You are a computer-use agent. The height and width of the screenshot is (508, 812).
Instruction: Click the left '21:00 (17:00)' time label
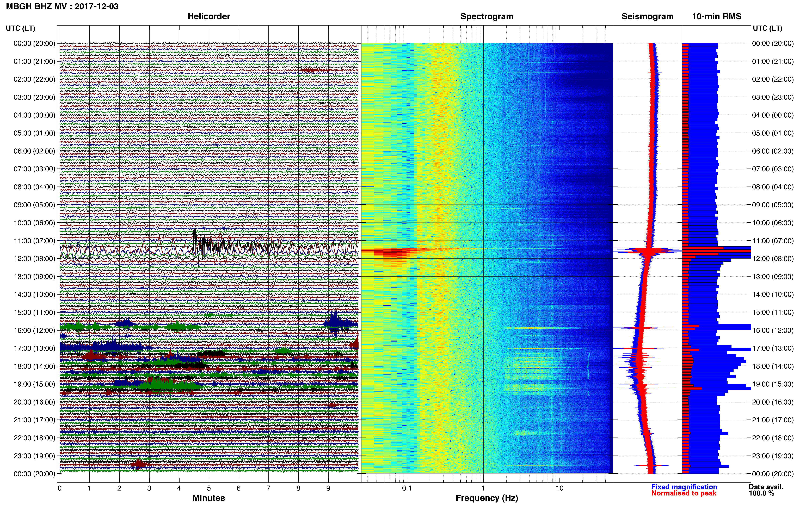pyautogui.click(x=34, y=420)
